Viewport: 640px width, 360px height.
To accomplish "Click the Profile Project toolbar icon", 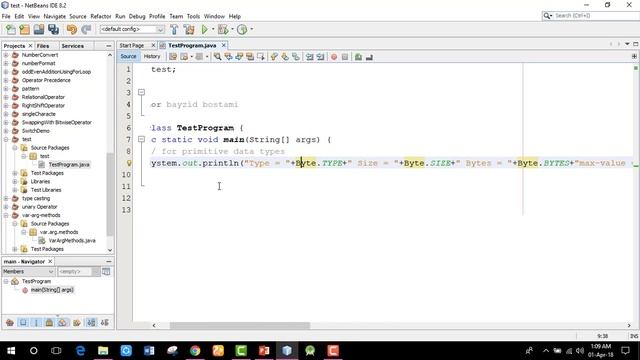I will [242, 29].
